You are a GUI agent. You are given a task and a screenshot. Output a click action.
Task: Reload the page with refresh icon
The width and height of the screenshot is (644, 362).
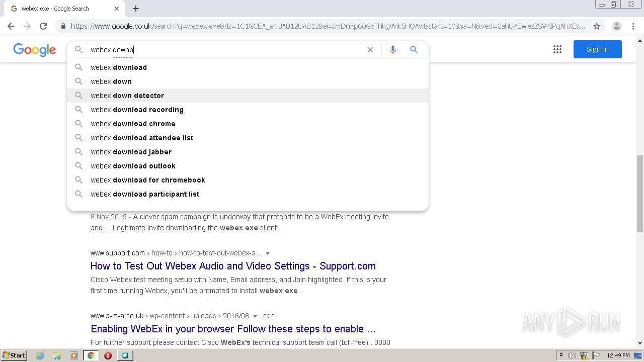[43, 26]
